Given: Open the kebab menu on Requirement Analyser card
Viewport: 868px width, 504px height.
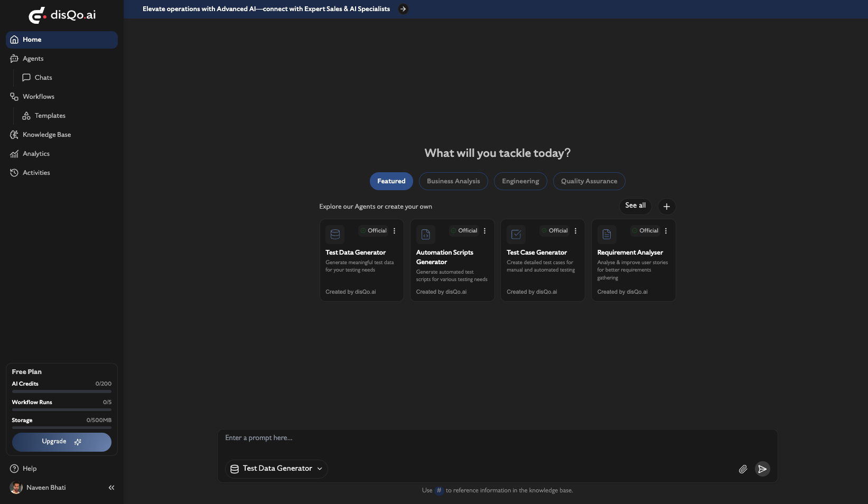Looking at the screenshot, I should click(x=666, y=230).
